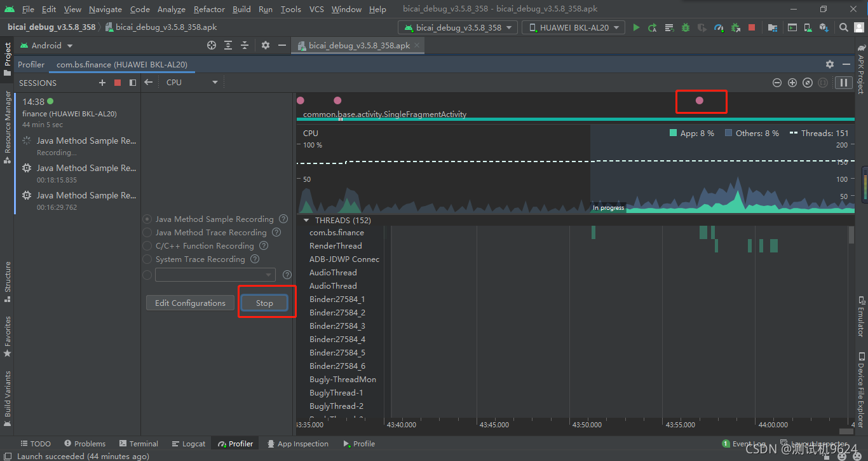The width and height of the screenshot is (868, 461).
Task: Run the app with the green play icon
Action: coord(636,27)
